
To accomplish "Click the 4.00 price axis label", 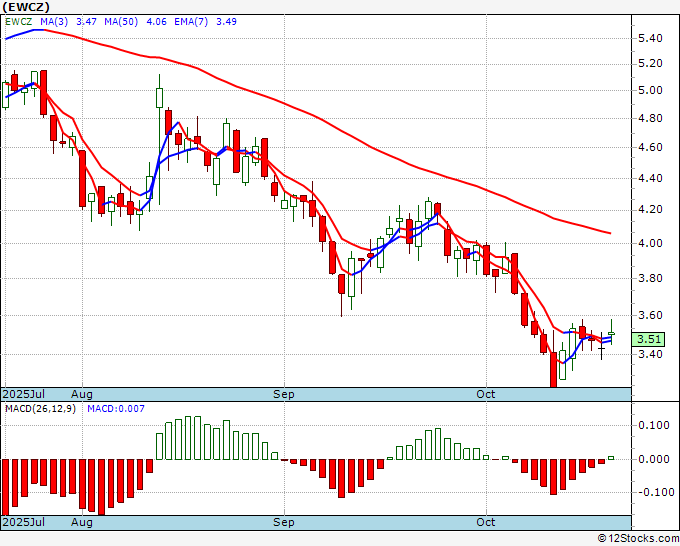I will (x=650, y=243).
